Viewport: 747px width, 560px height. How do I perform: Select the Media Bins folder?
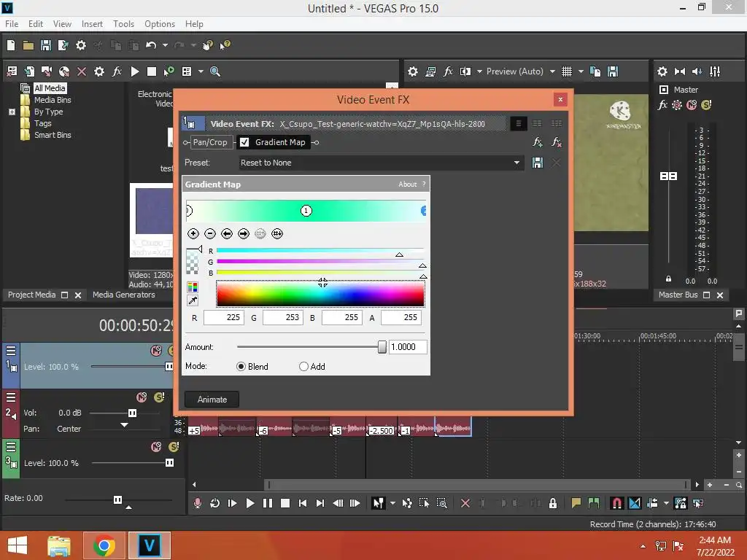click(x=53, y=100)
